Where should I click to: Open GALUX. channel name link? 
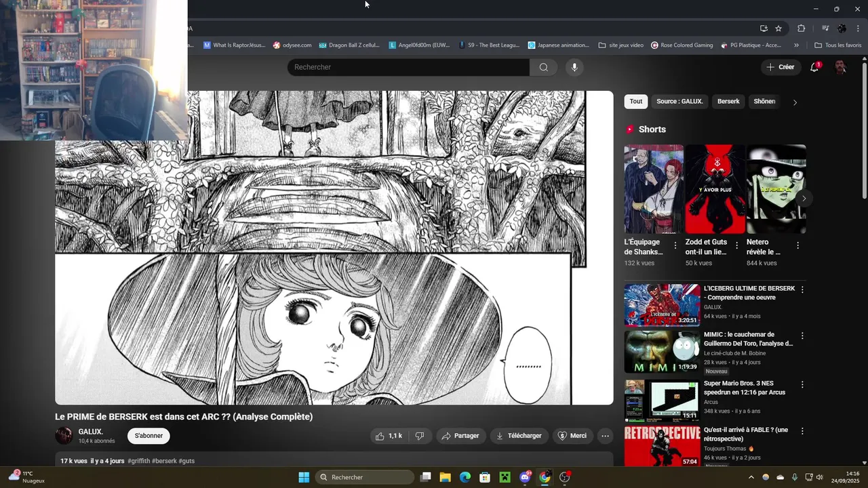(90, 432)
